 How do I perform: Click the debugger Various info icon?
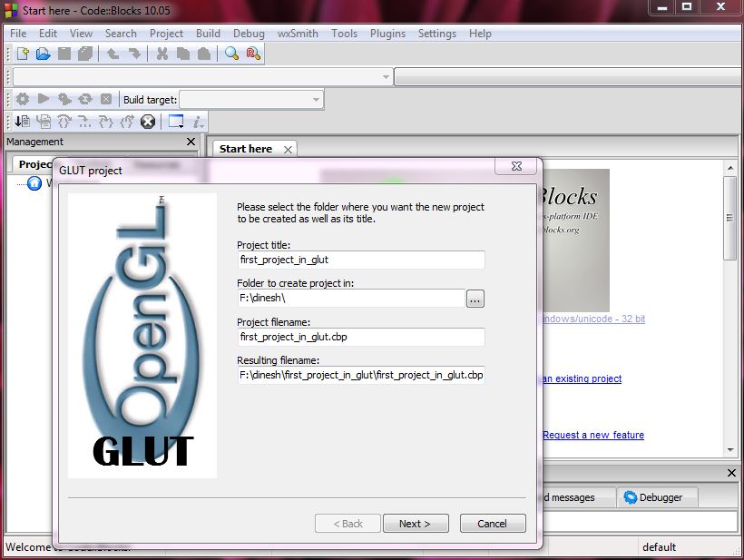tap(198, 122)
